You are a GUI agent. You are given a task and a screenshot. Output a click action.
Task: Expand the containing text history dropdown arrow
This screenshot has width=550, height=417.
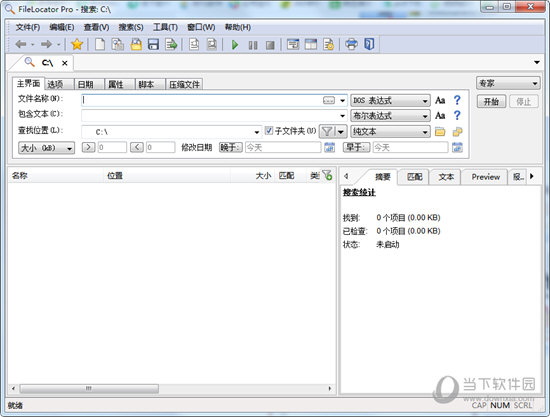(x=342, y=115)
